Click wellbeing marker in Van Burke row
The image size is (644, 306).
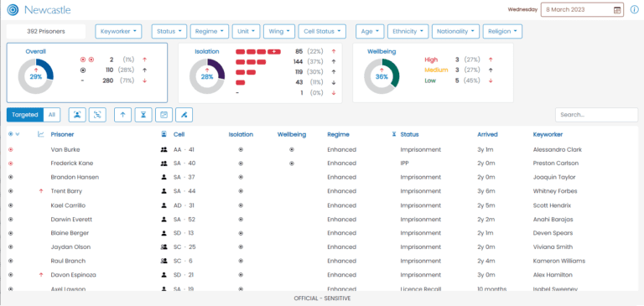tap(292, 150)
